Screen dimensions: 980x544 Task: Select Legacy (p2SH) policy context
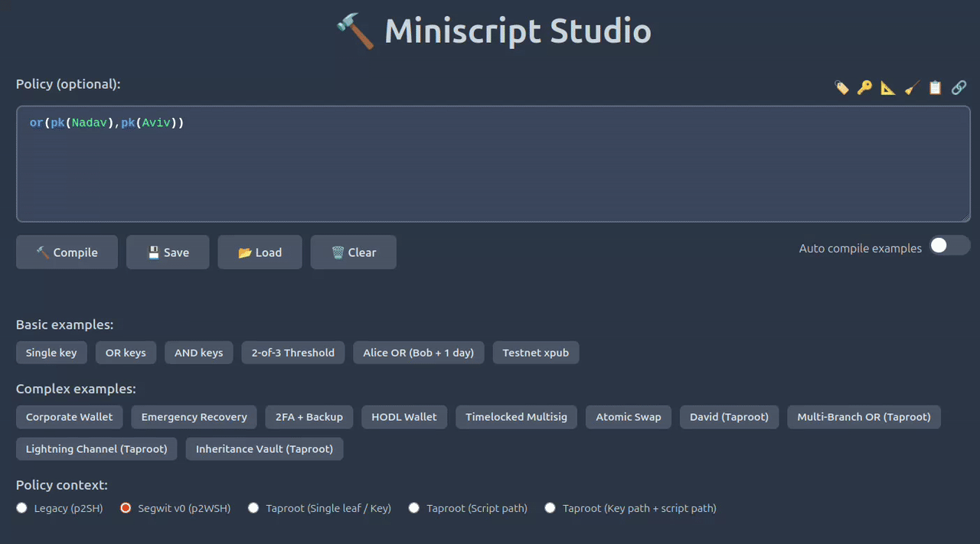click(x=22, y=508)
